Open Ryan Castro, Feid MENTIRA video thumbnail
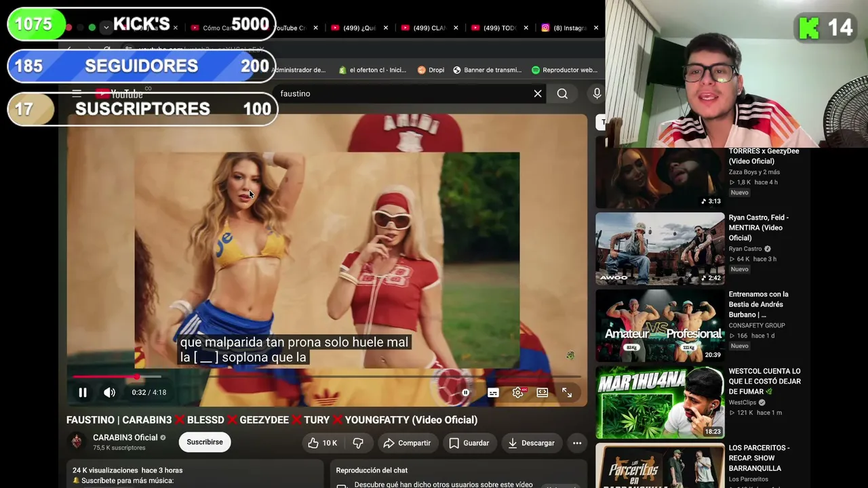The width and height of the screenshot is (868, 488). [660, 248]
